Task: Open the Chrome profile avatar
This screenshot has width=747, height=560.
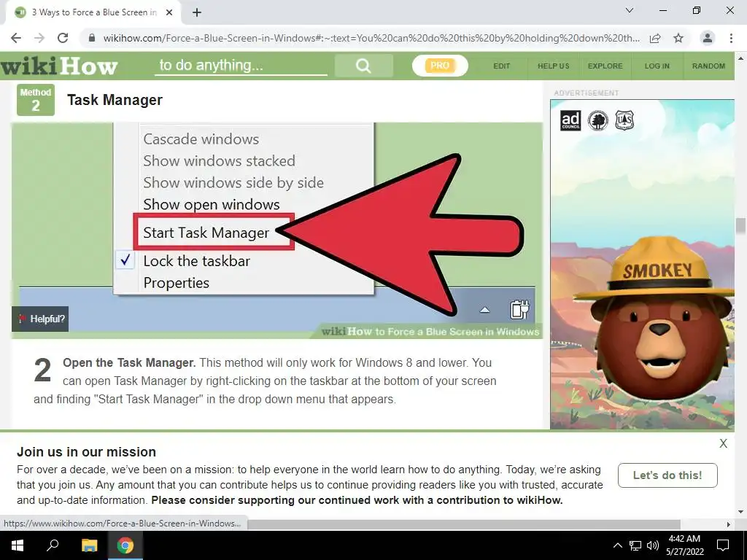Action: [708, 38]
